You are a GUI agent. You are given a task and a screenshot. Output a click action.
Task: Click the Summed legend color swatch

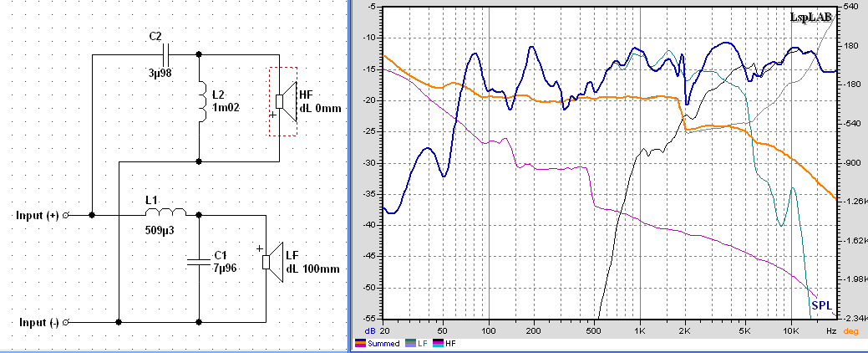pyautogui.click(x=360, y=343)
